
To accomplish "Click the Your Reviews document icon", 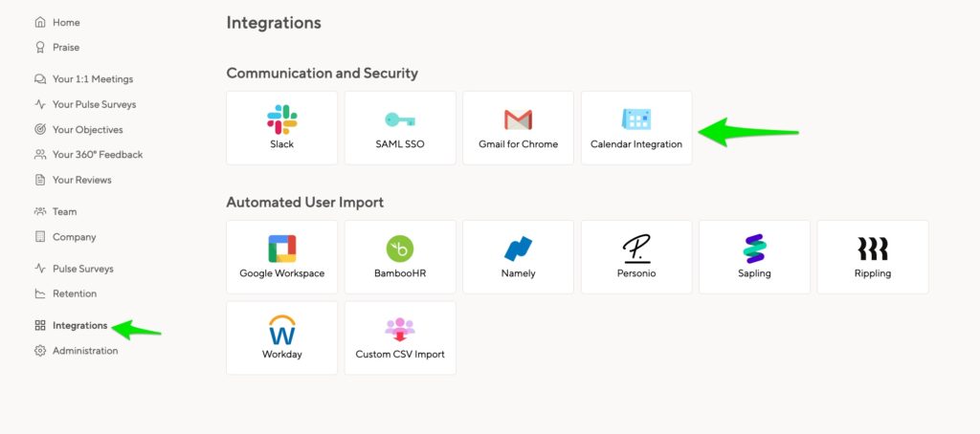I will pos(40,180).
